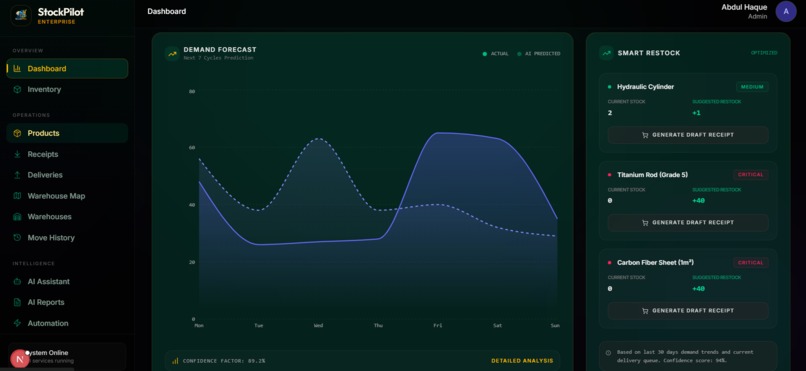806x371 pixels.
Task: Click the Automation lightning icon
Action: pos(17,323)
